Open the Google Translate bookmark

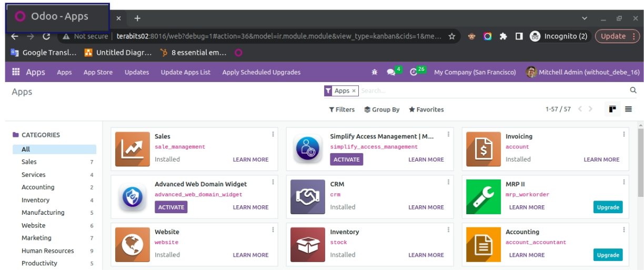(x=44, y=53)
